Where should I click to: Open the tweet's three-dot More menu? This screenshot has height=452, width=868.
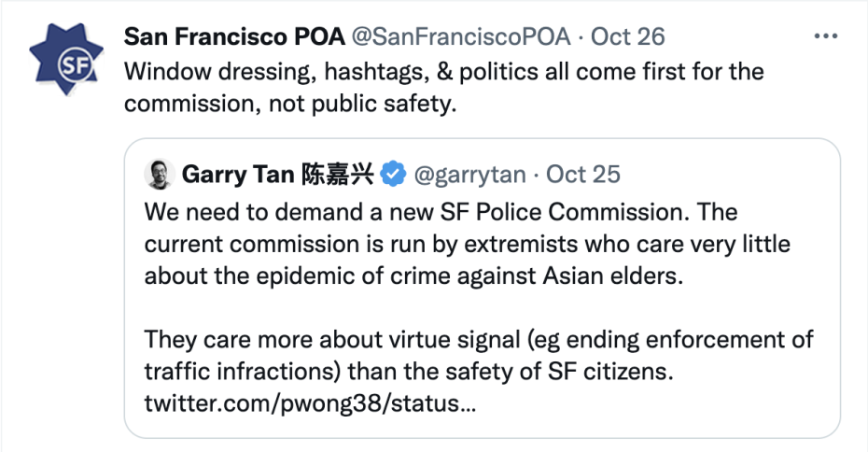tap(827, 36)
